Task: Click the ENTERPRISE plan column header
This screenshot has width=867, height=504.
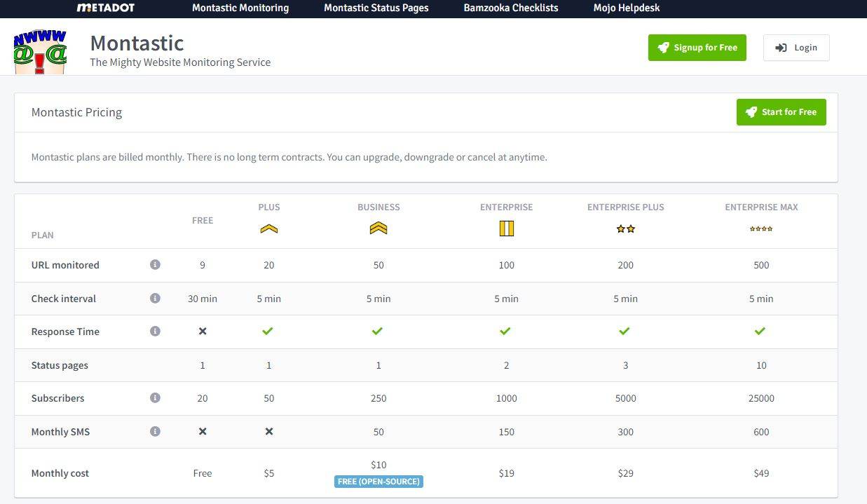Action: click(x=507, y=207)
